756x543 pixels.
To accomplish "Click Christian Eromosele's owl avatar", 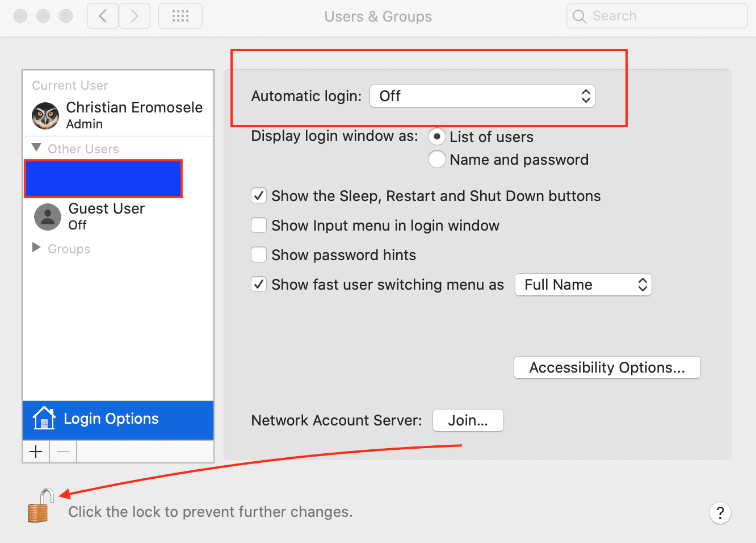I will 45,116.
